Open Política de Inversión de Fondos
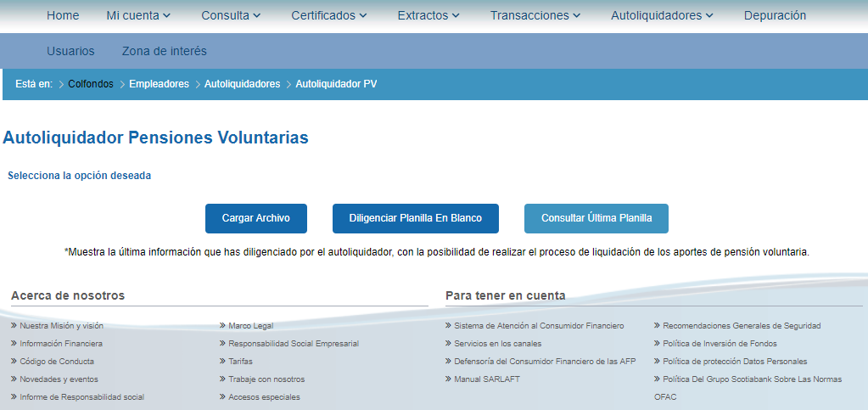 pos(720,344)
